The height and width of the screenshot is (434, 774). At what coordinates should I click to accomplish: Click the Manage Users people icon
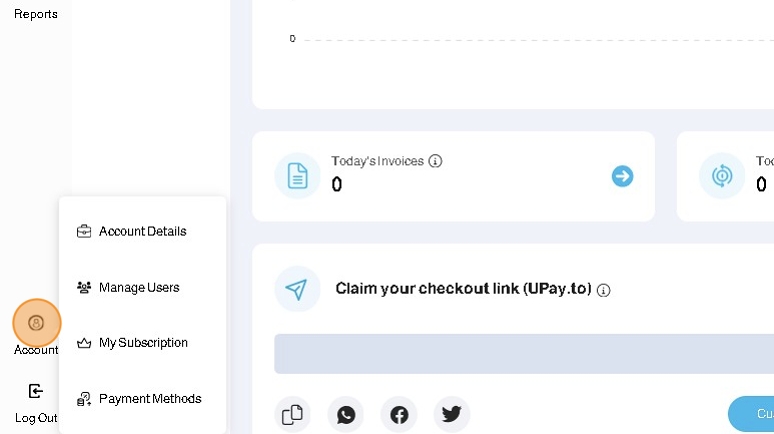[x=84, y=287]
